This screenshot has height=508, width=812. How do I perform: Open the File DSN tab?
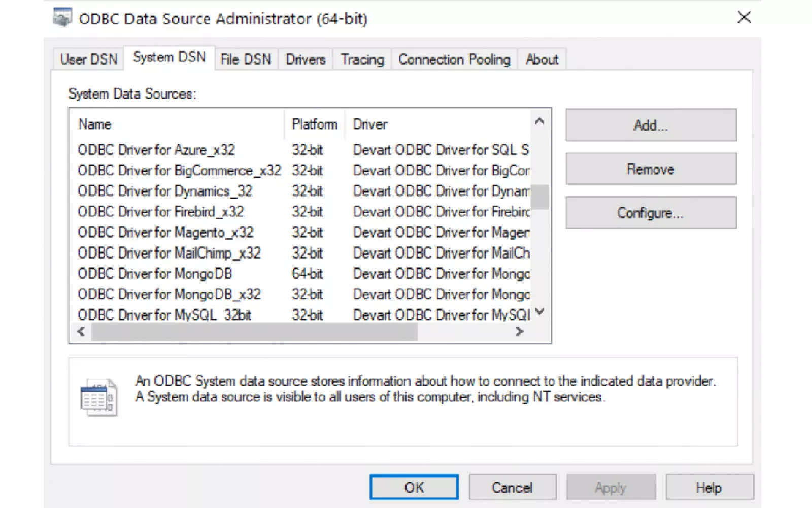click(x=246, y=59)
